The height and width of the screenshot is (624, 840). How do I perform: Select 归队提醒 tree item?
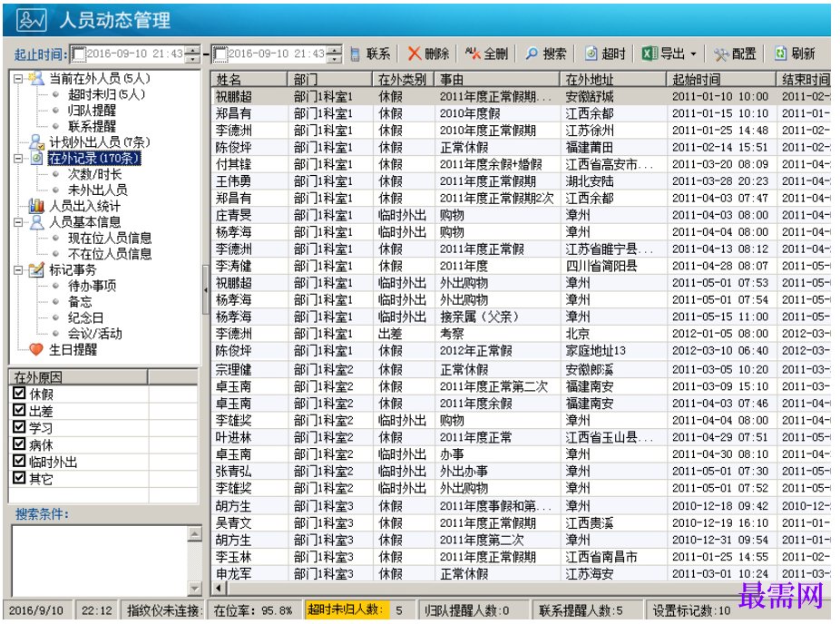coord(92,111)
